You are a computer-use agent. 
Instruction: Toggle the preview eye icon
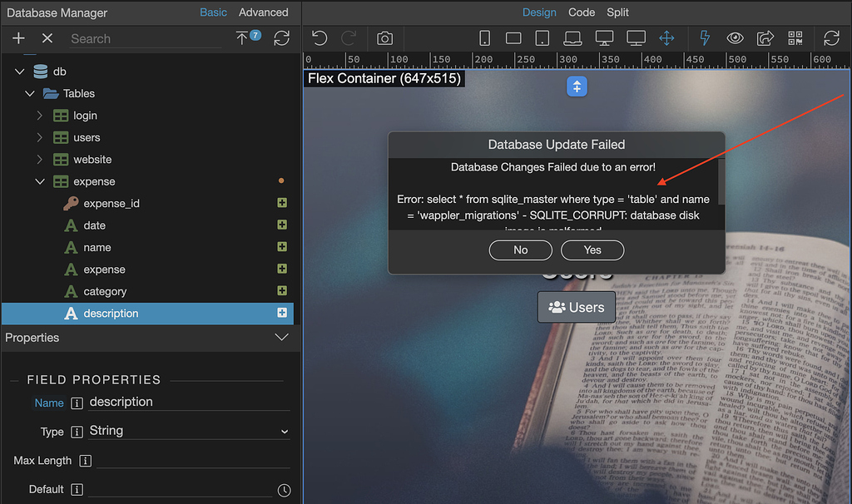(x=735, y=38)
